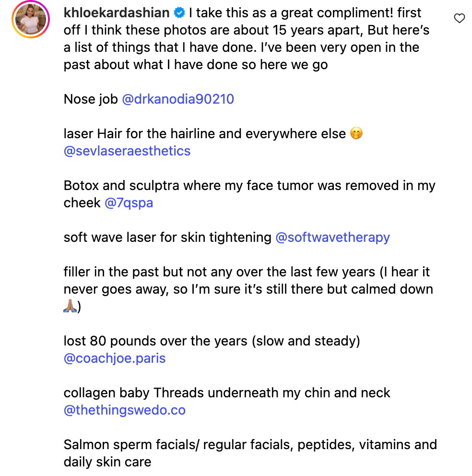The image size is (472, 476).
Task: Click the "soft wave laser" text
Action: 167,238
